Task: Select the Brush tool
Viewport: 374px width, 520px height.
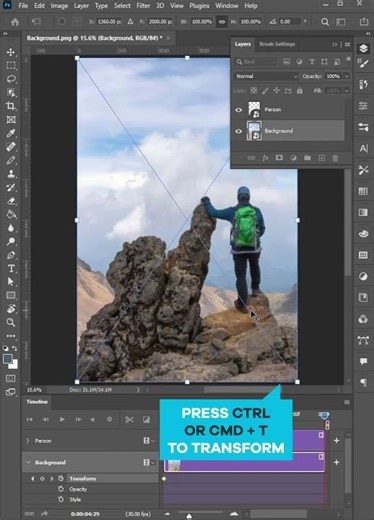Action: (x=11, y=160)
